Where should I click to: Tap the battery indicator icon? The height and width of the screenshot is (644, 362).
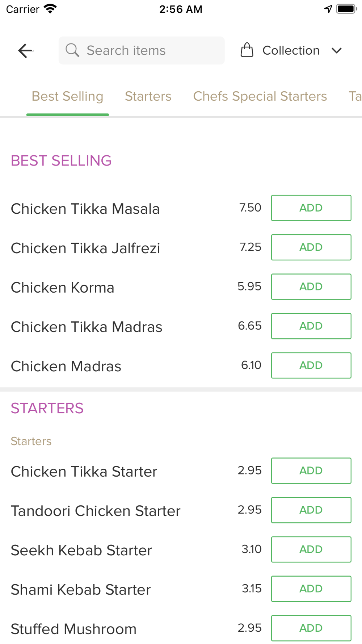pos(346,9)
